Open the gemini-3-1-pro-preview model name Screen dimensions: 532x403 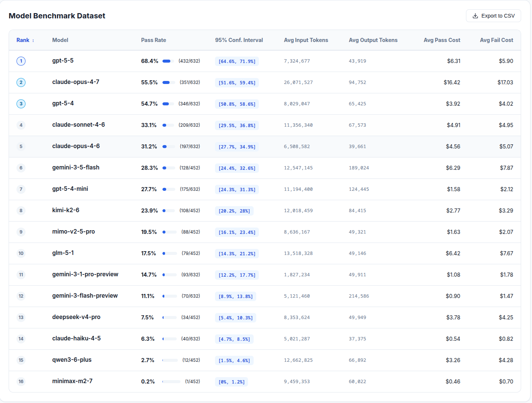coord(85,274)
